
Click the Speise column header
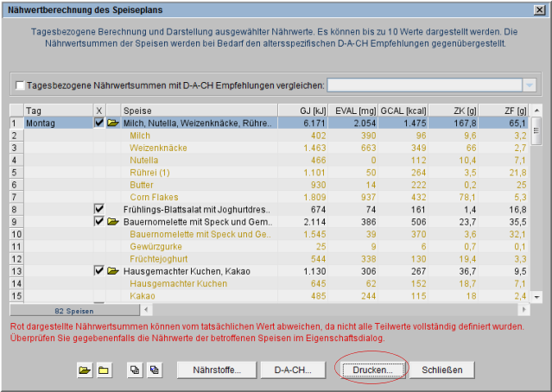199,111
